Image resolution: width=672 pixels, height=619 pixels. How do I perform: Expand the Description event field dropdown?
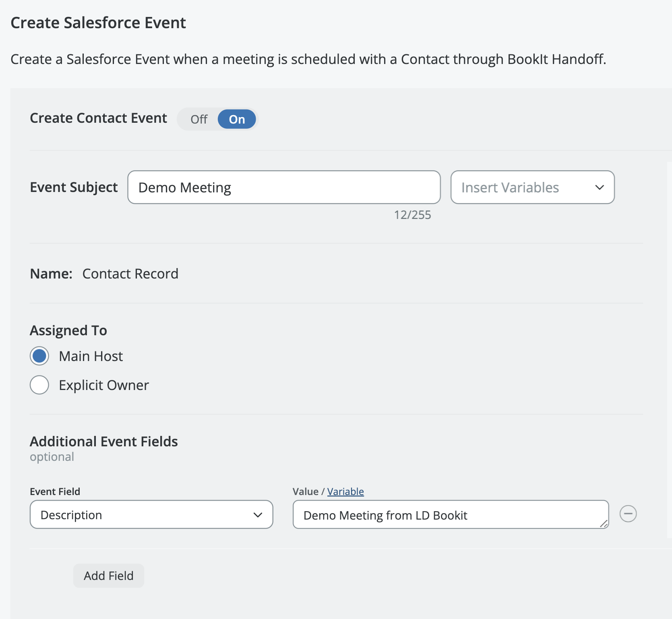tap(151, 515)
